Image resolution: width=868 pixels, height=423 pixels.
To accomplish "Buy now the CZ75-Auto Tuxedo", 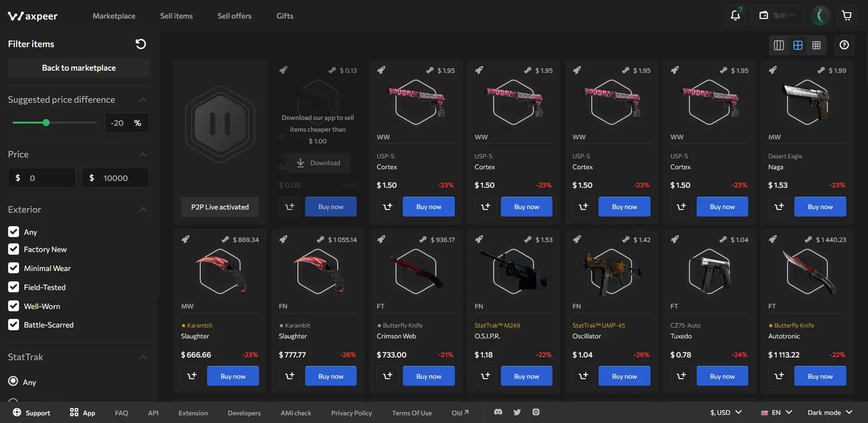I will tap(722, 376).
